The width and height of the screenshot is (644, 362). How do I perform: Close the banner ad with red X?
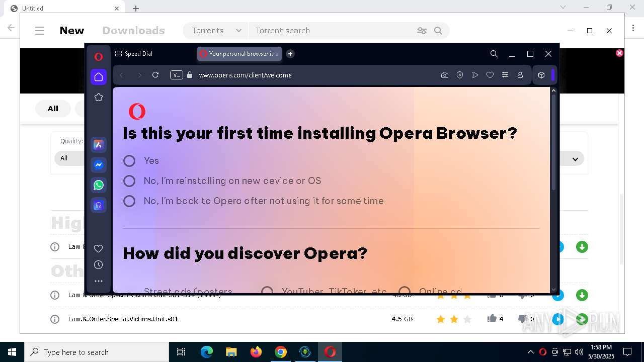click(x=619, y=53)
